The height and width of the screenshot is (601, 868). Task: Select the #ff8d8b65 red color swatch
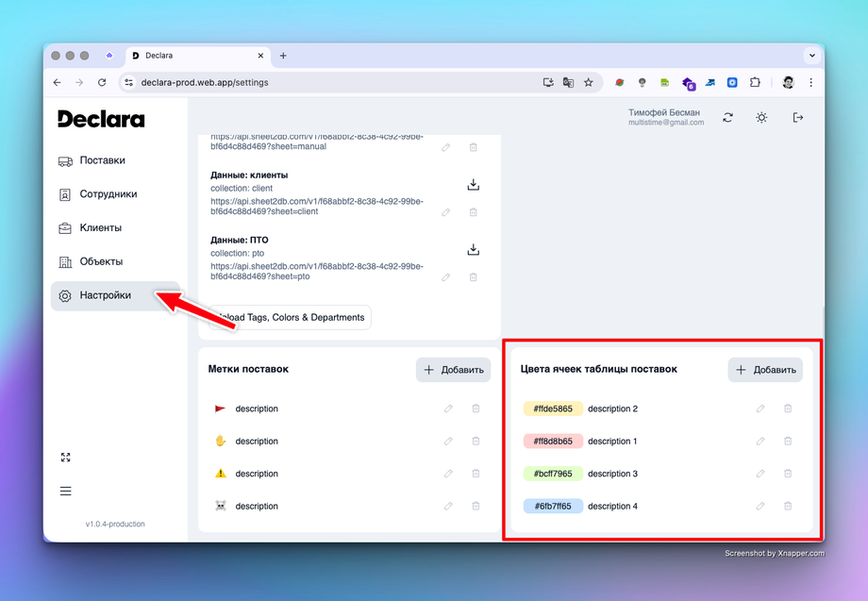[553, 441]
